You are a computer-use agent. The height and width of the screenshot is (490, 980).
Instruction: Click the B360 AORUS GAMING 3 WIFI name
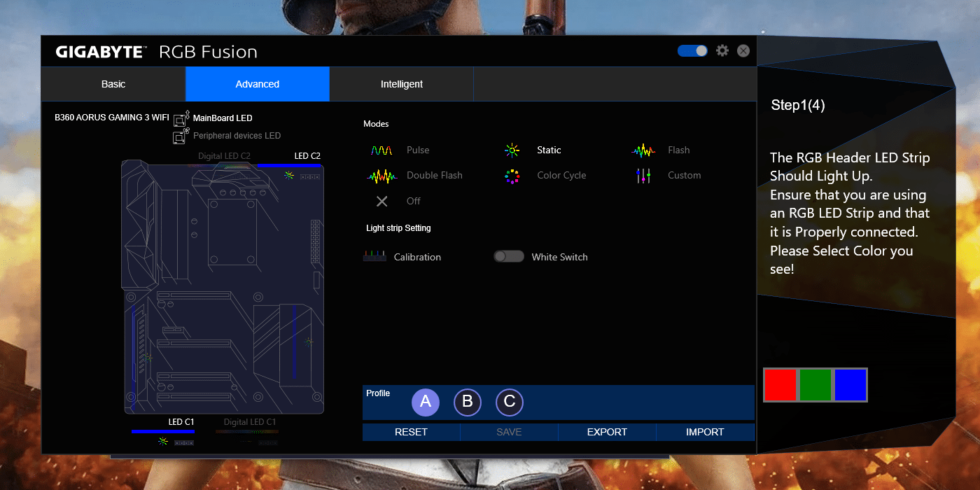(112, 118)
